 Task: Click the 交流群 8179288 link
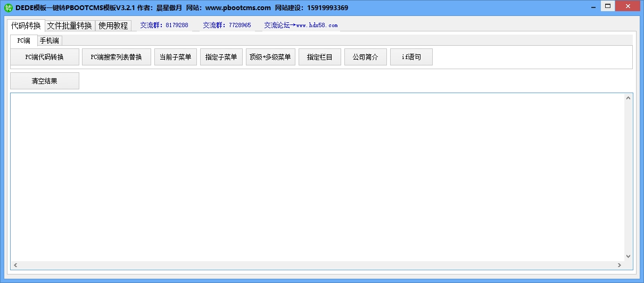pyautogui.click(x=164, y=26)
